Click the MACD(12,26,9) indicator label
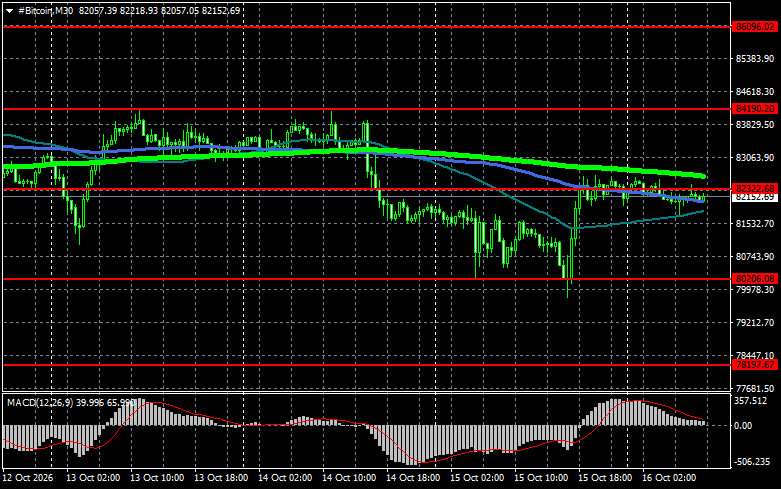Image resolution: width=781 pixels, height=489 pixels. coord(39,402)
